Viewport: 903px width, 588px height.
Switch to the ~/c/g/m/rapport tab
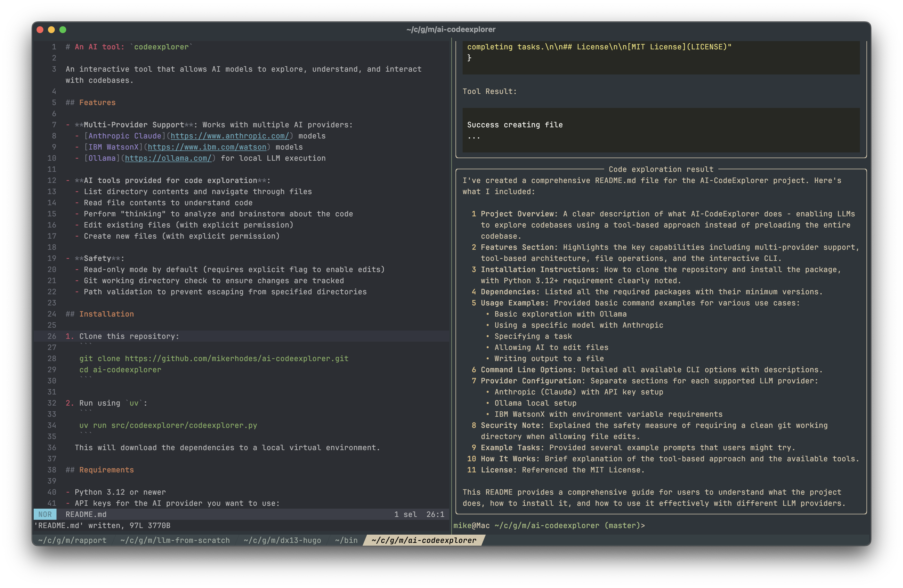pos(72,540)
